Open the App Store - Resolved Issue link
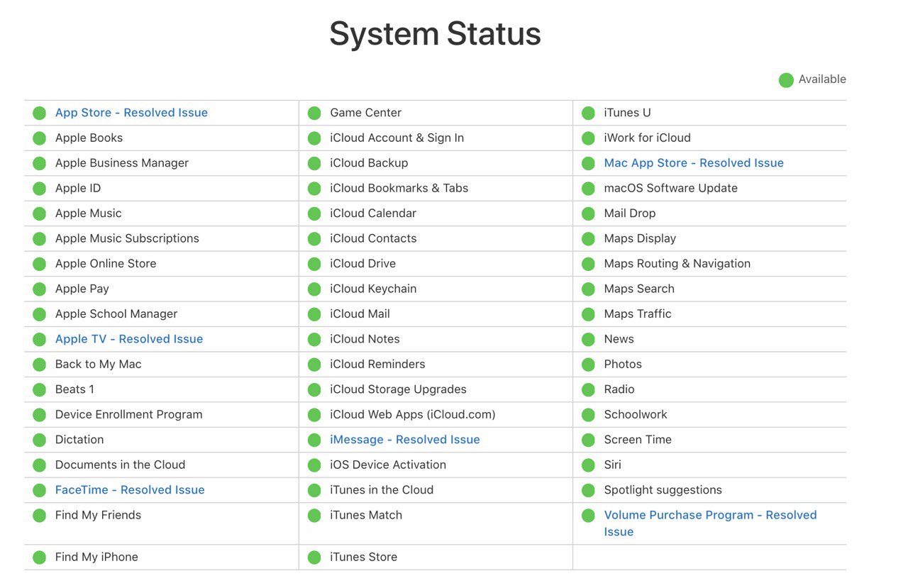Image resolution: width=908 pixels, height=588 pixels. (131, 113)
